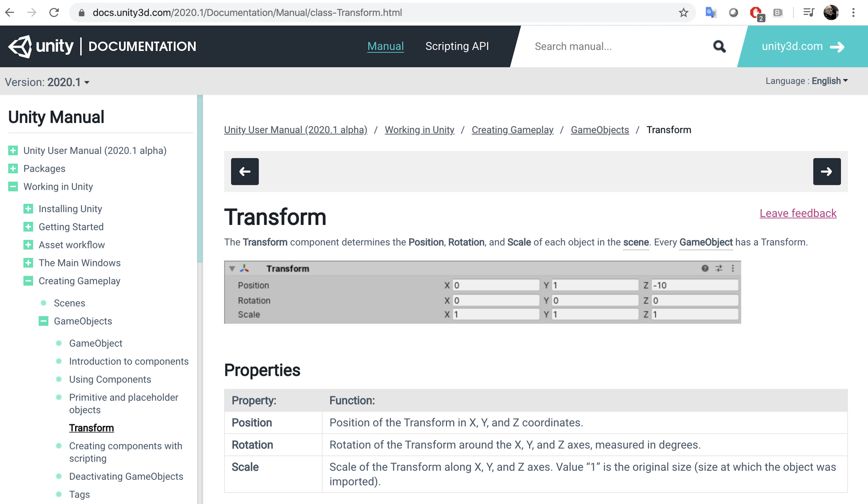Collapse the Creating Gameplay node
This screenshot has height=504, width=868.
click(x=28, y=281)
